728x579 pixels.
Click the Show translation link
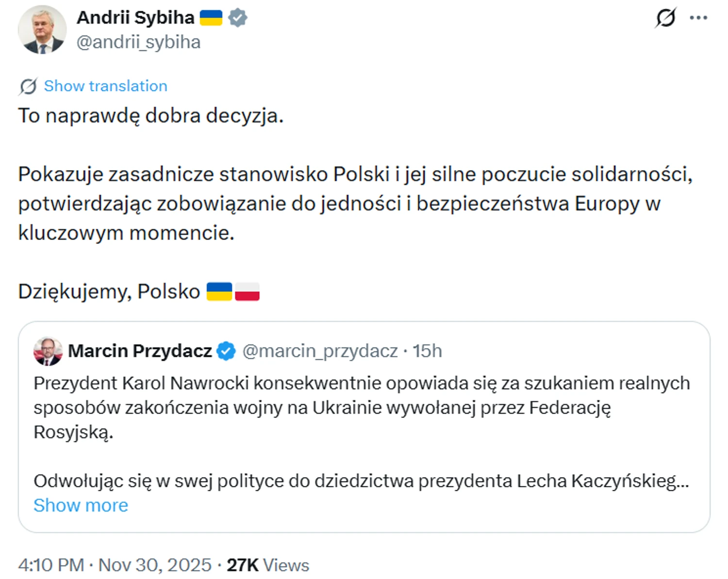tap(105, 86)
